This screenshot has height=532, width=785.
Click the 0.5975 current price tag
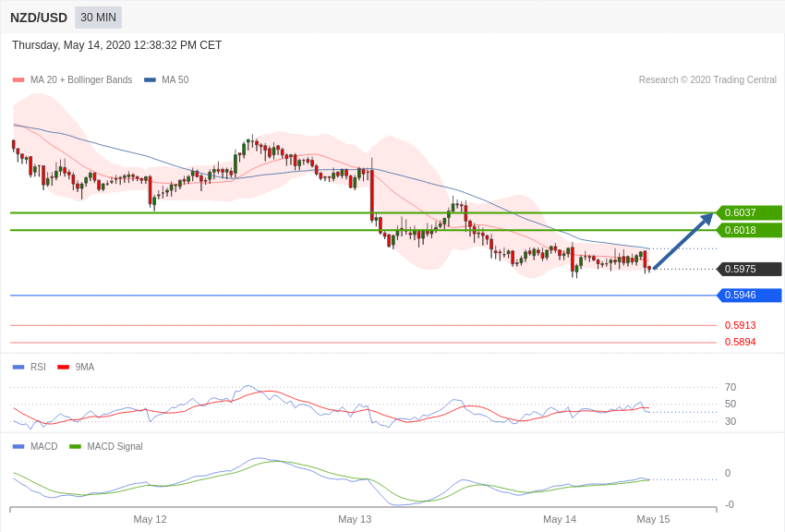coord(750,269)
